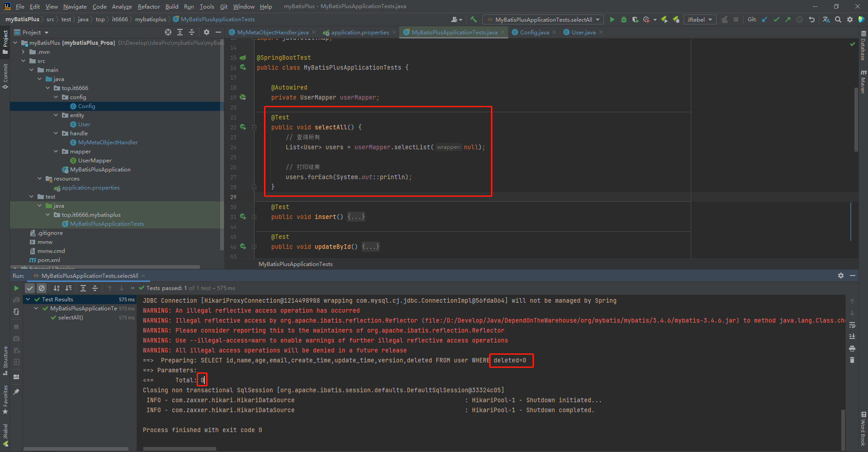The height and width of the screenshot is (452, 868).
Task: Open the JRebel dropdown
Action: pyautogui.click(x=700, y=19)
